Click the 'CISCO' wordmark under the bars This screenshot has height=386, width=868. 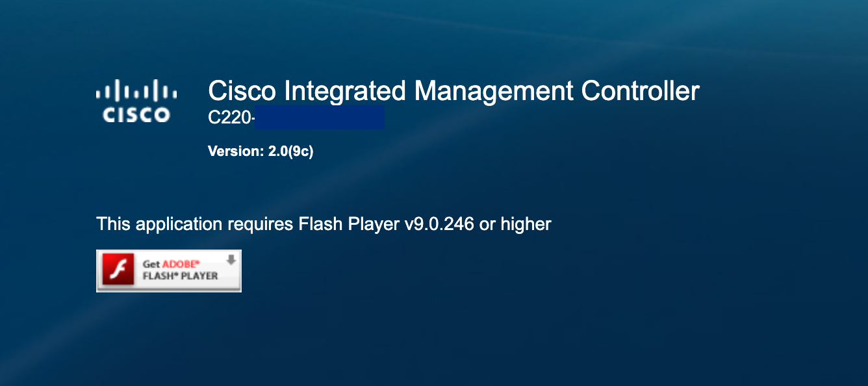pos(136,116)
